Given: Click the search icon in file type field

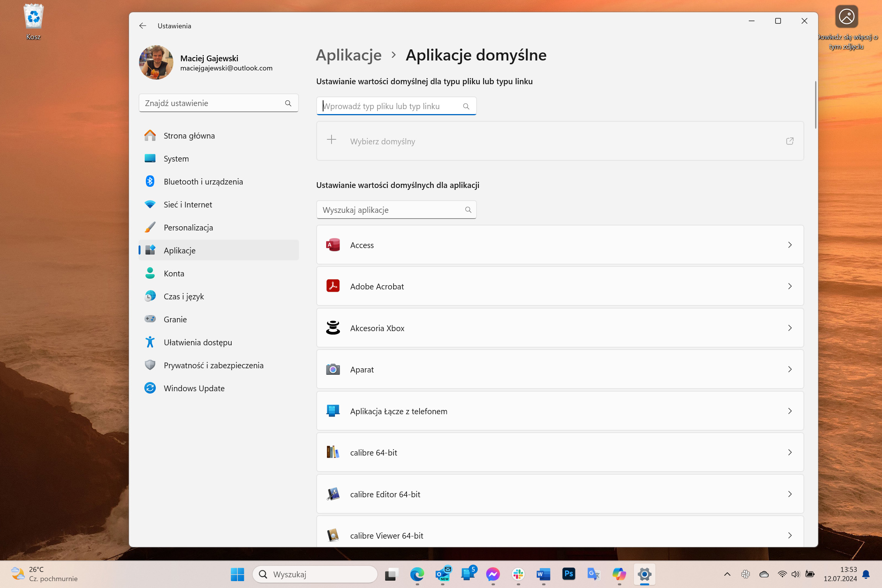Looking at the screenshot, I should pos(466,106).
